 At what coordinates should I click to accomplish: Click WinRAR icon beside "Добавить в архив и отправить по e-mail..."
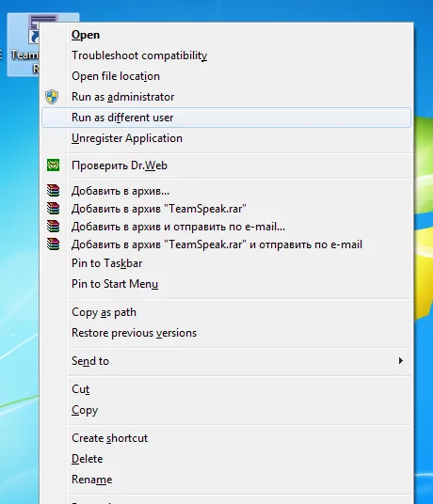[53, 227]
